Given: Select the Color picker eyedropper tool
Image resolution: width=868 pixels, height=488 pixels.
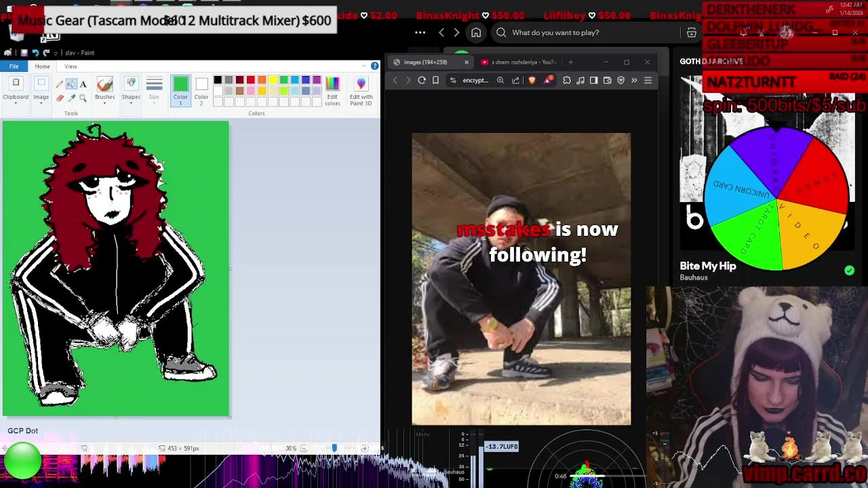Looking at the screenshot, I should pos(71,98).
